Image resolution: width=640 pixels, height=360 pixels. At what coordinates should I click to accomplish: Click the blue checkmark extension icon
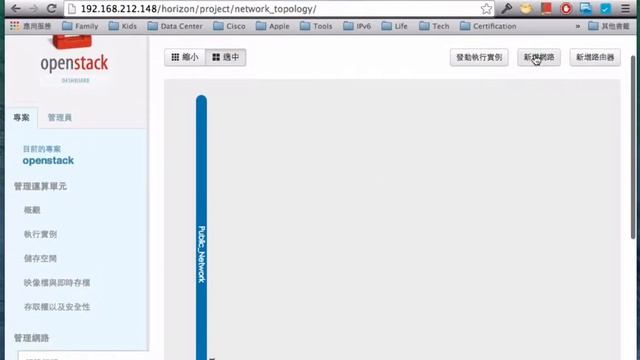(x=605, y=9)
